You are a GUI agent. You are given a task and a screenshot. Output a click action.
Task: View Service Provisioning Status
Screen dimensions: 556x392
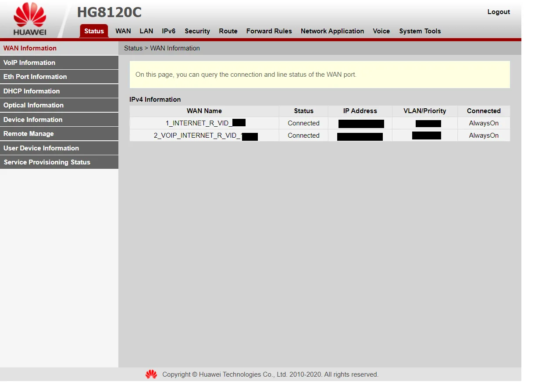click(x=47, y=162)
